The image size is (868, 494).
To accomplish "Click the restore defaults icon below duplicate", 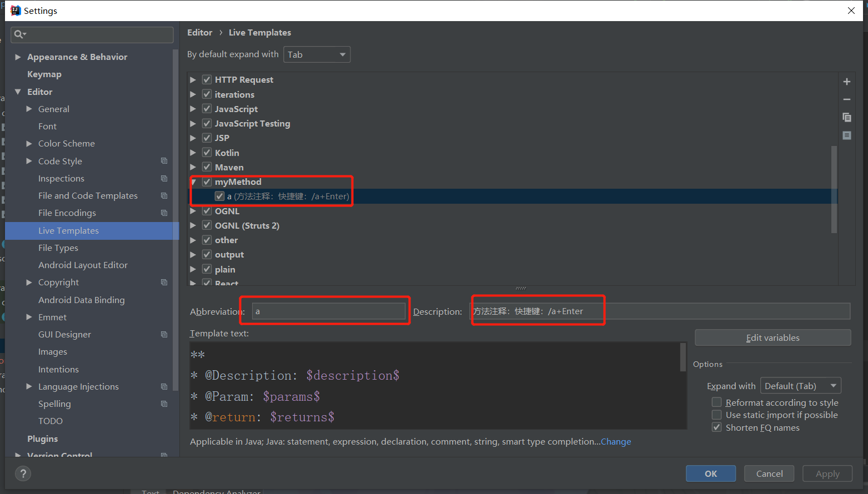I will pyautogui.click(x=846, y=135).
